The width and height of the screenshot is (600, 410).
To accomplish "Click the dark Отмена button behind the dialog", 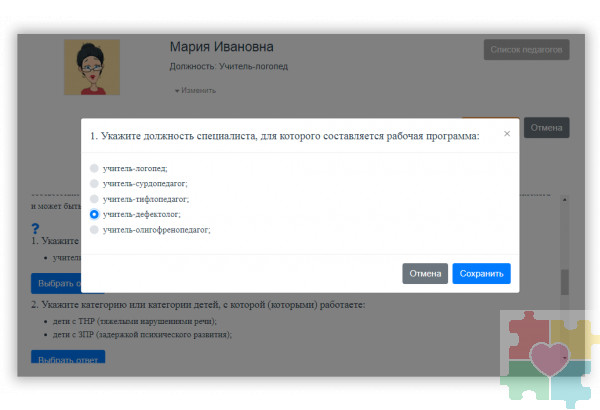I will [x=546, y=128].
